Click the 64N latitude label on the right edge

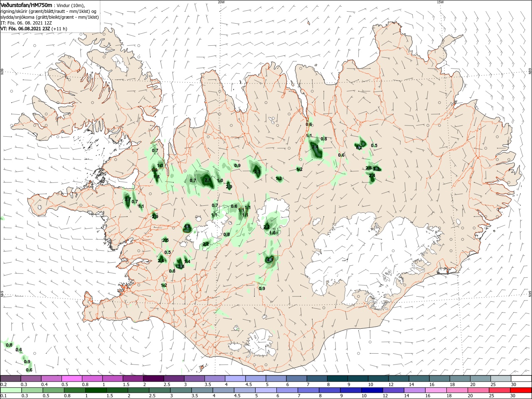[530, 294]
